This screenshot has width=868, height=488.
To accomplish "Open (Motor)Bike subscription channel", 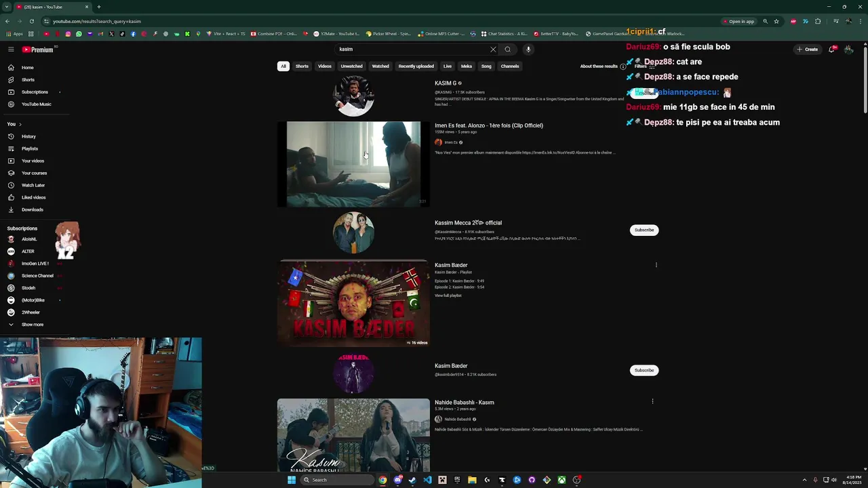I will [33, 300].
